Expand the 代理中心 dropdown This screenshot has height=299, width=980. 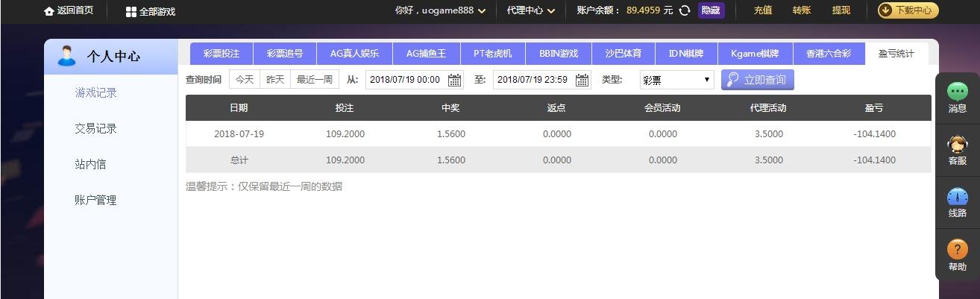pyautogui.click(x=550, y=11)
